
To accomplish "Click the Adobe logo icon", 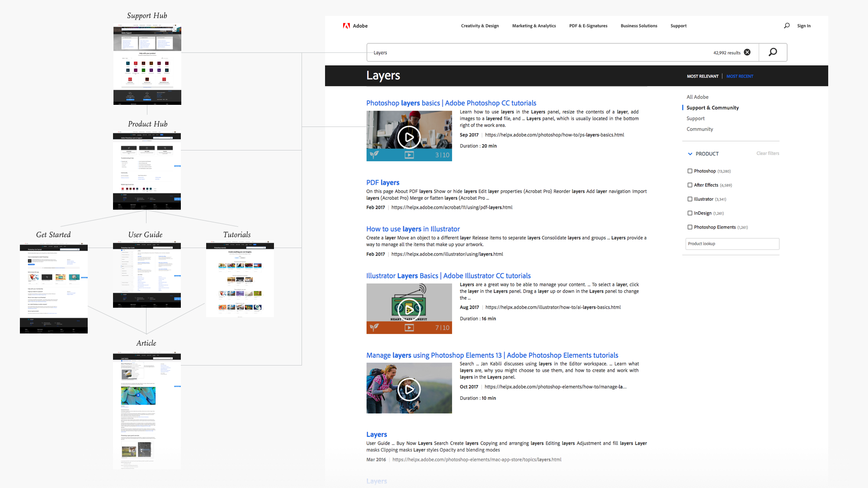I will pyautogui.click(x=346, y=26).
